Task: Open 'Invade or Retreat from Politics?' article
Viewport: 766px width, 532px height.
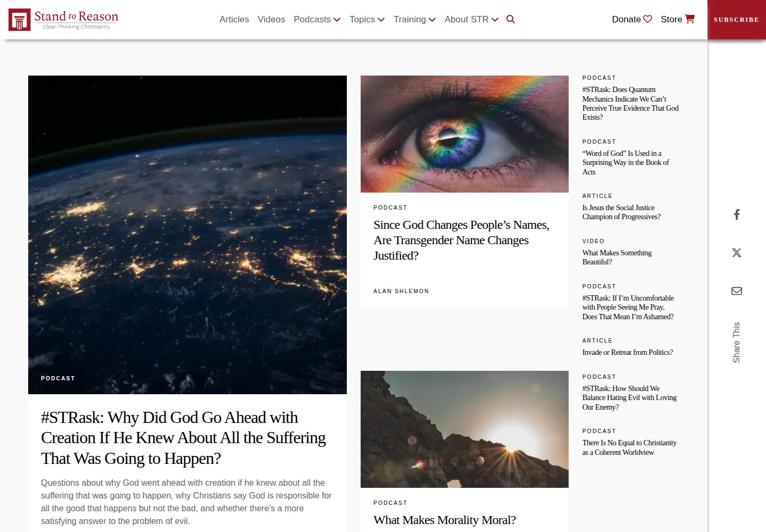Action: click(x=628, y=352)
